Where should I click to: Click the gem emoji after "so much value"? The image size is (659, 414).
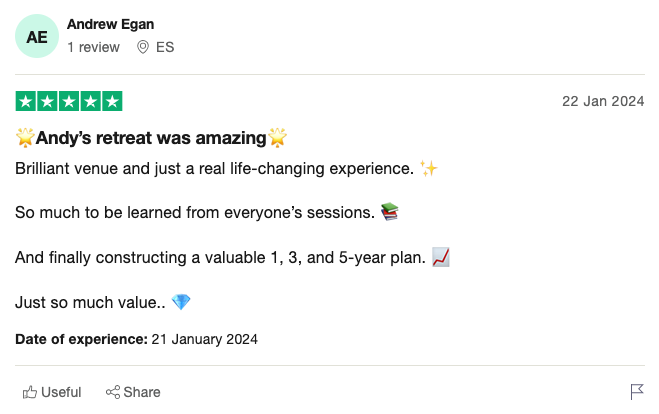(x=181, y=301)
